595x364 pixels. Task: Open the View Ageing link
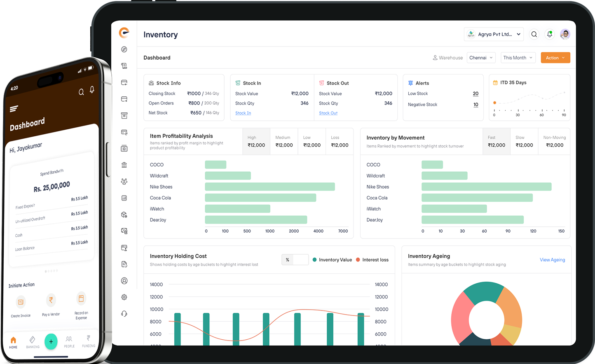[x=552, y=260]
